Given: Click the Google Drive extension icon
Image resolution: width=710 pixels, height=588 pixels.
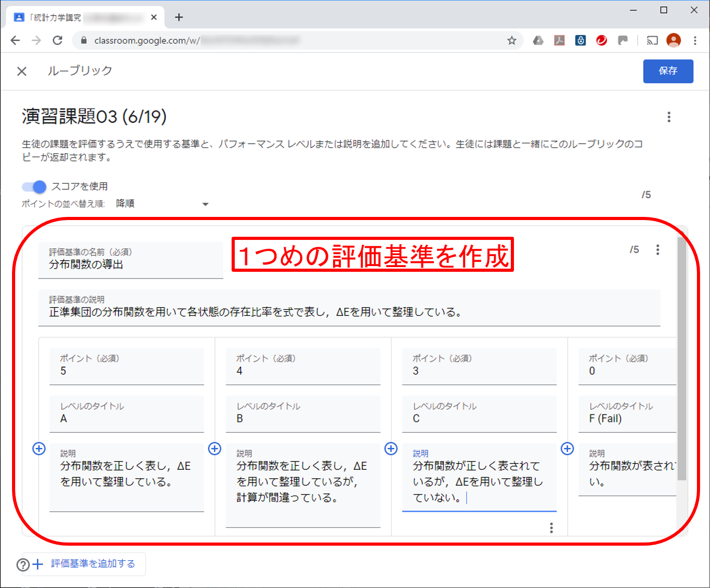Looking at the screenshot, I should click(538, 40).
